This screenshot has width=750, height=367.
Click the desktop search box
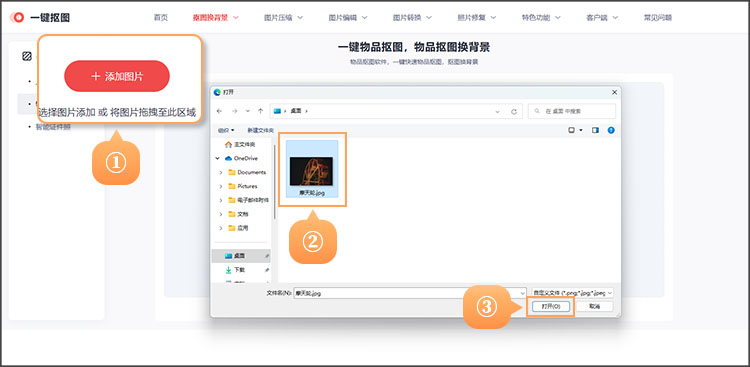(x=572, y=111)
